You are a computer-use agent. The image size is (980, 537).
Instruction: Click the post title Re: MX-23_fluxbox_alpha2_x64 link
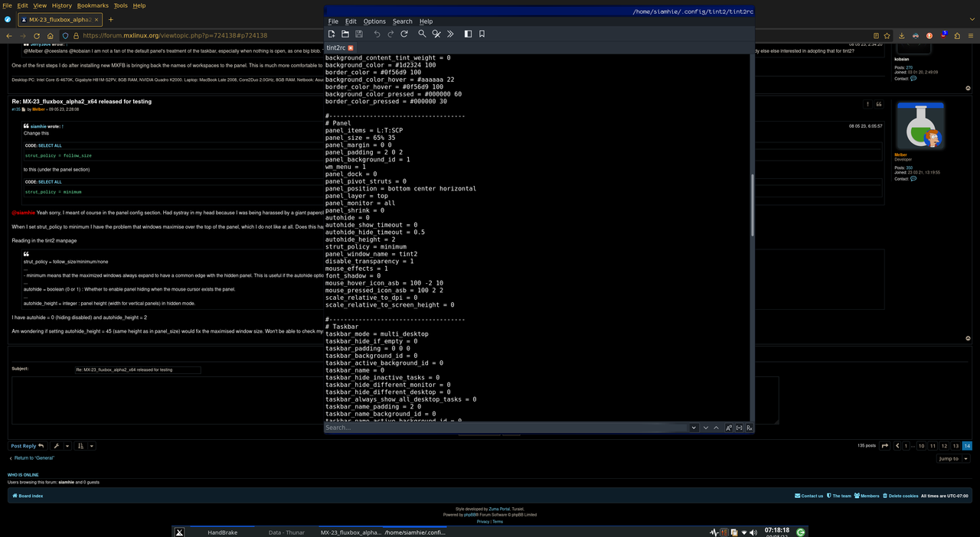[81, 101]
